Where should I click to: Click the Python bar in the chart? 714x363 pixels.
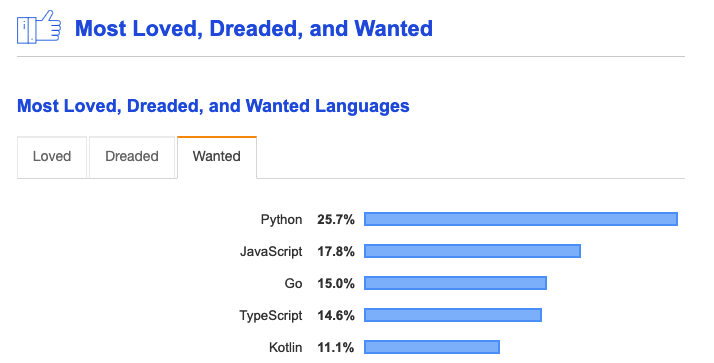521,219
